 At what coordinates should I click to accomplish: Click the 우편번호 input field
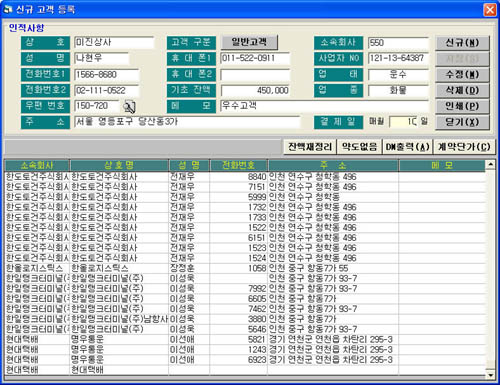(96, 106)
